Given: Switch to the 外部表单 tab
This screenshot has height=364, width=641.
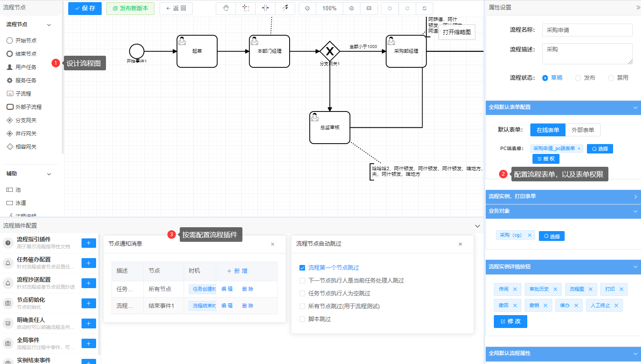Looking at the screenshot, I should (583, 130).
